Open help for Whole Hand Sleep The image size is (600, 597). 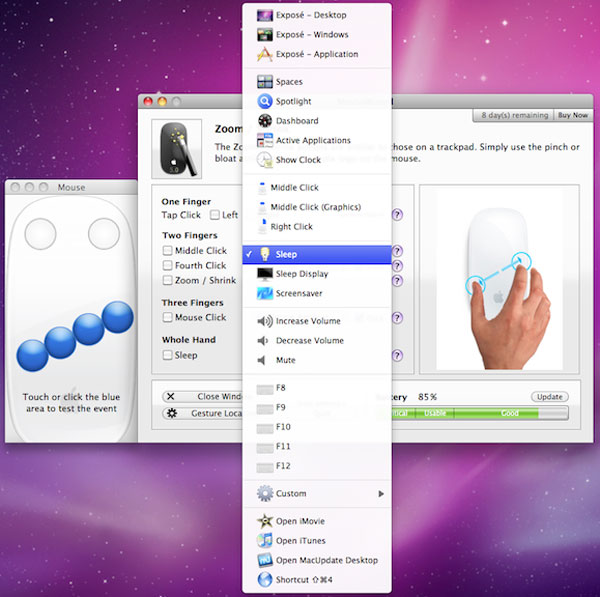point(397,356)
